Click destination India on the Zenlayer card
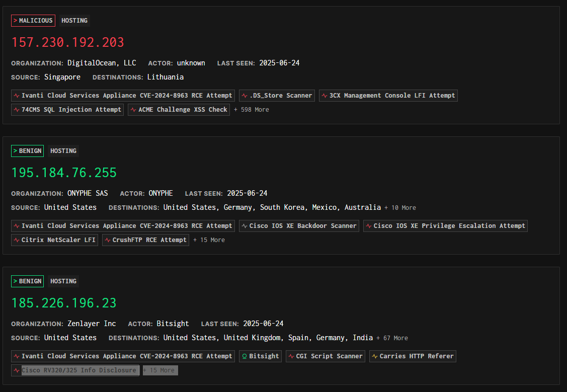567x392 pixels. 363,337
